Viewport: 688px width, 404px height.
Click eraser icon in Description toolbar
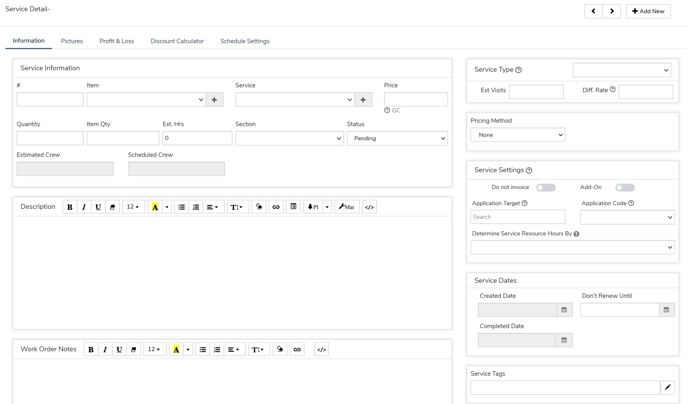click(x=112, y=207)
